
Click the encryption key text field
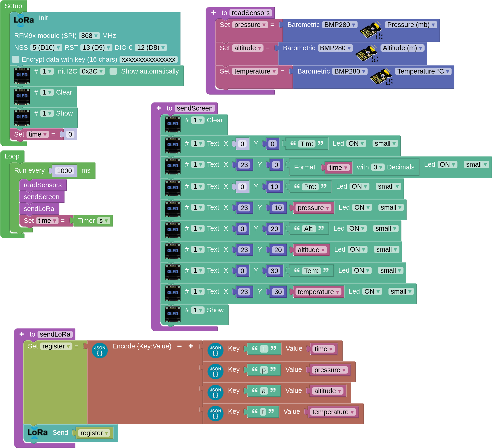(x=148, y=60)
